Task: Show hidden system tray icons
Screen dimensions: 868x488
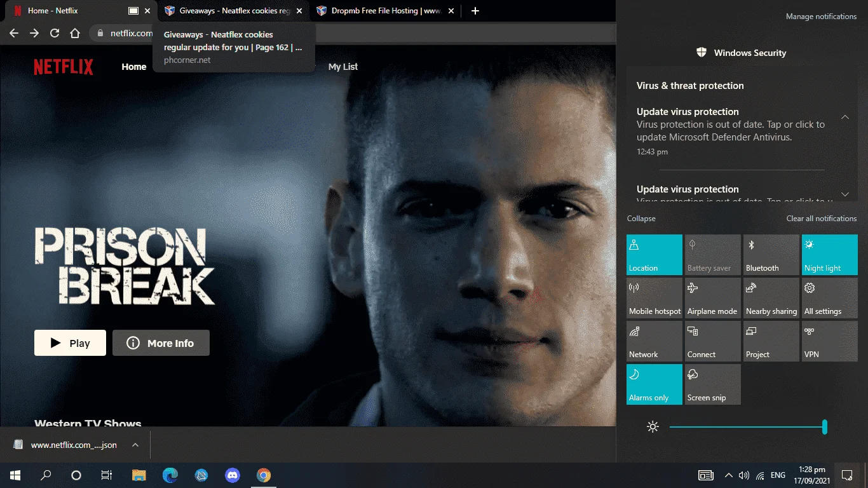Action: click(728, 475)
